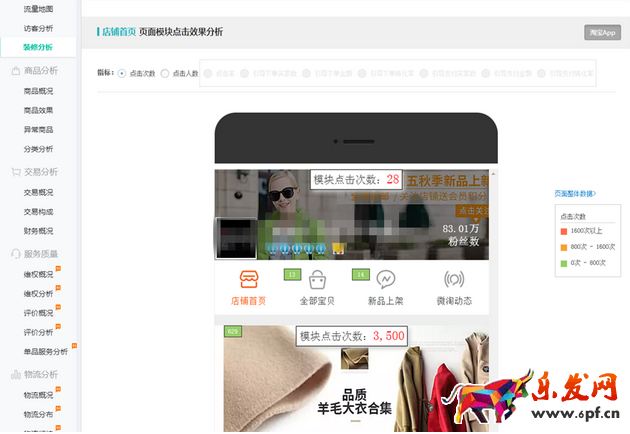Select the 引导下单买家数 radio option
Image resolution: width=630 pixels, height=434 pixels.
point(244,74)
